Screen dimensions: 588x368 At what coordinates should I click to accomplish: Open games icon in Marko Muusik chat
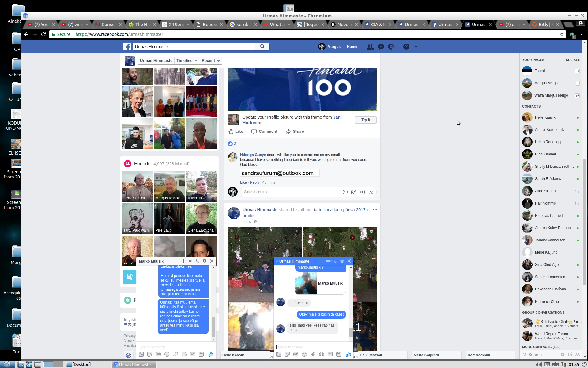click(x=184, y=354)
